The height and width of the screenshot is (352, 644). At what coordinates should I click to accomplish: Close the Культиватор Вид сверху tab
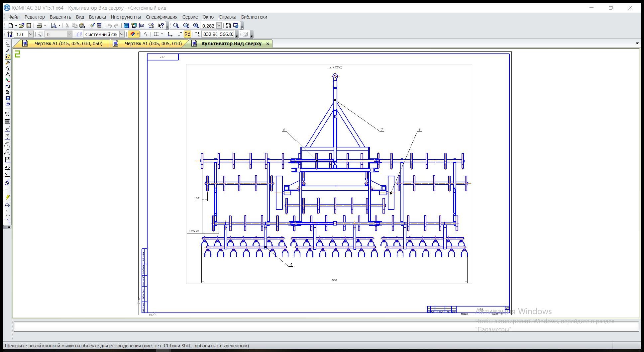268,44
